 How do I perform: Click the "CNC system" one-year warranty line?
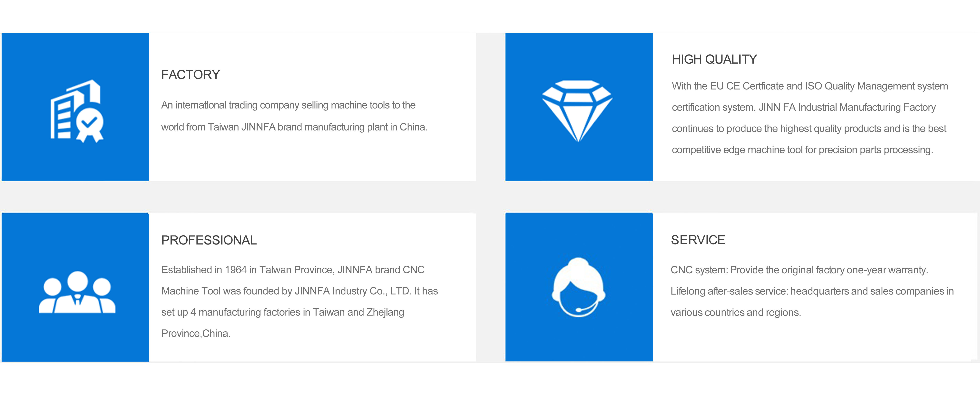click(799, 270)
